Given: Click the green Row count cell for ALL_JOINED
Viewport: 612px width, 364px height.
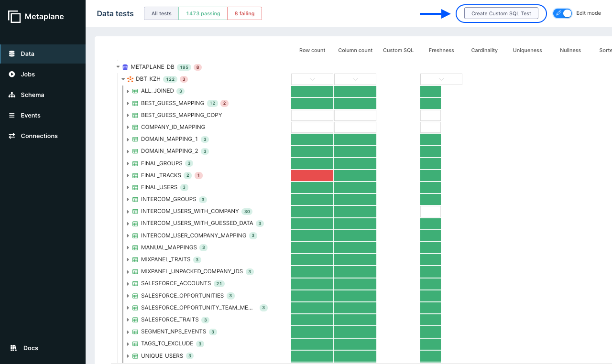Looking at the screenshot, I should [312, 91].
